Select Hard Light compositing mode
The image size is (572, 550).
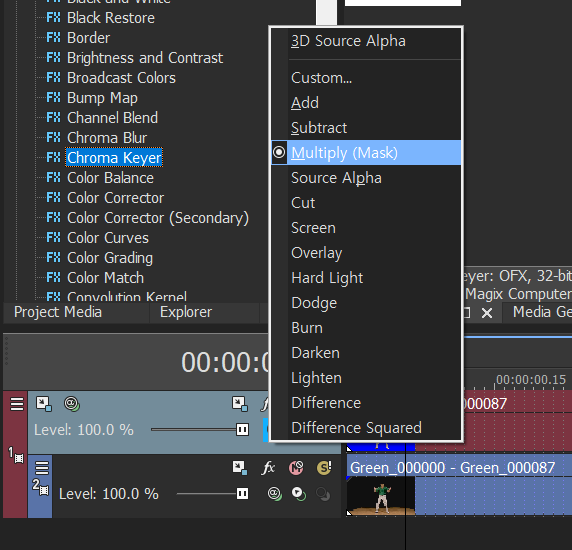tap(366, 278)
